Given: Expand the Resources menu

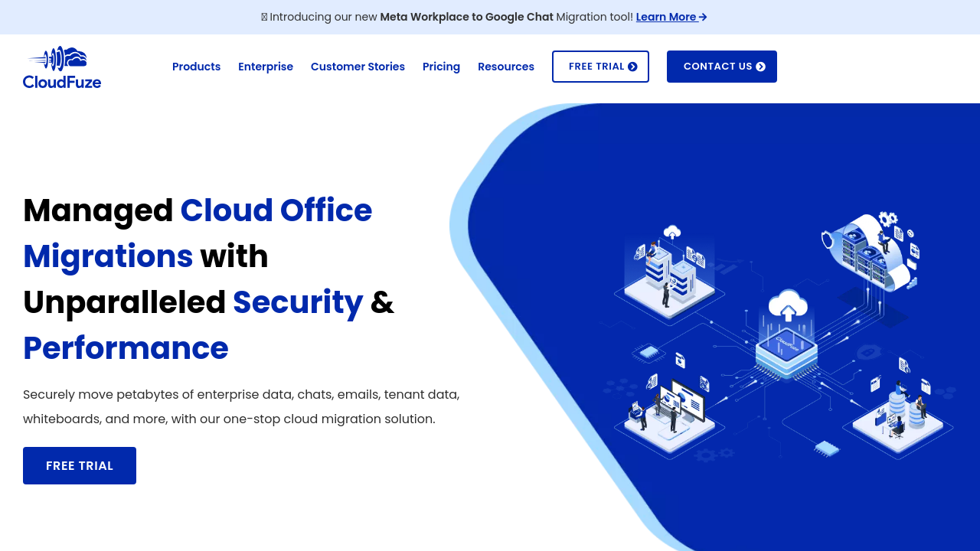Looking at the screenshot, I should tap(506, 67).
